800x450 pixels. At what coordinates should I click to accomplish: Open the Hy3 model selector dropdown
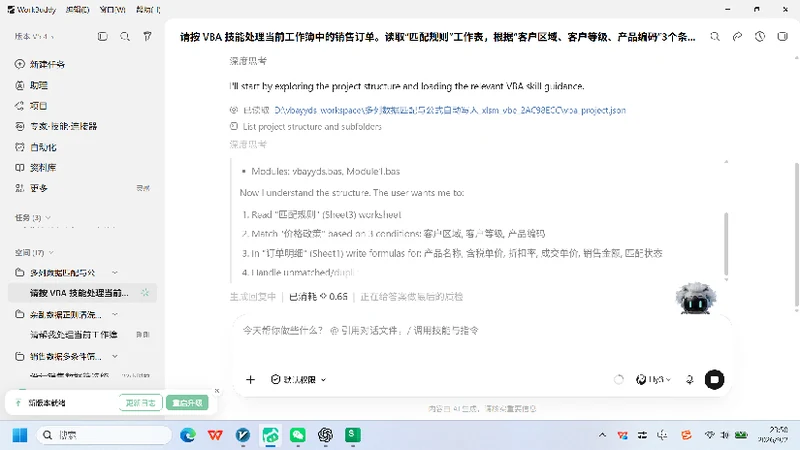coord(654,380)
